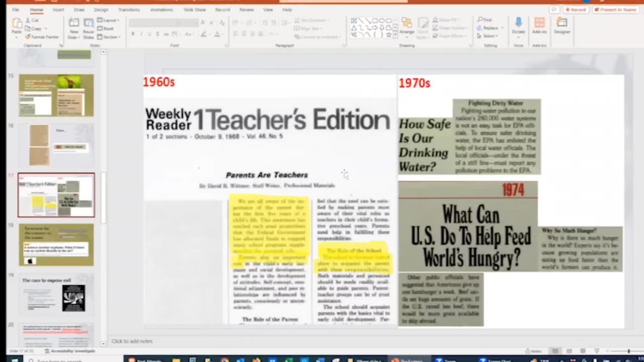This screenshot has height=362, width=644.
Task: Click the Reset slide button
Action: [x=106, y=29]
